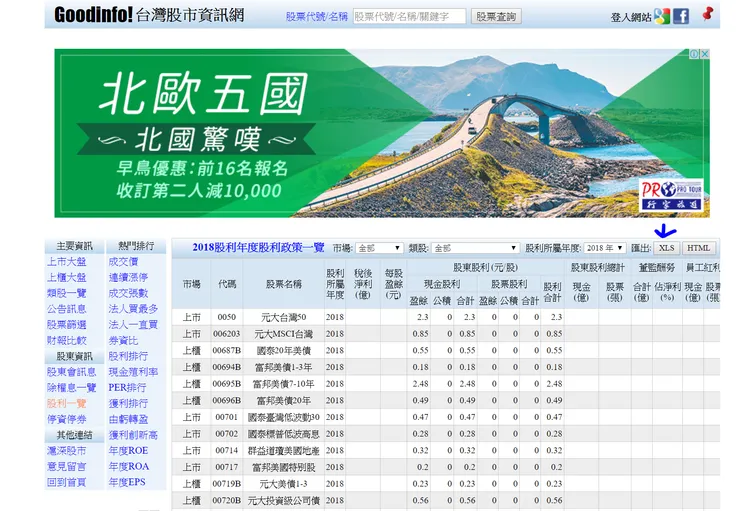Open 年度ROE ranking link
Screen dimensions: 740x511
tap(128, 451)
